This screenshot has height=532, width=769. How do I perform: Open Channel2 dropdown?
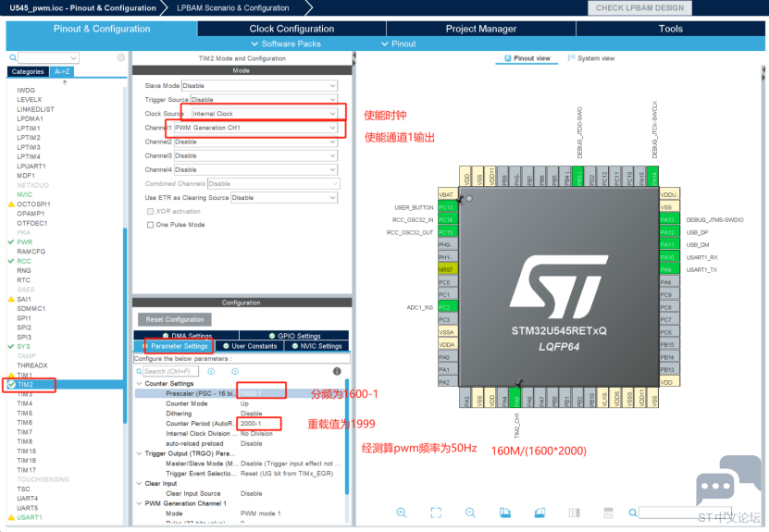coord(255,142)
